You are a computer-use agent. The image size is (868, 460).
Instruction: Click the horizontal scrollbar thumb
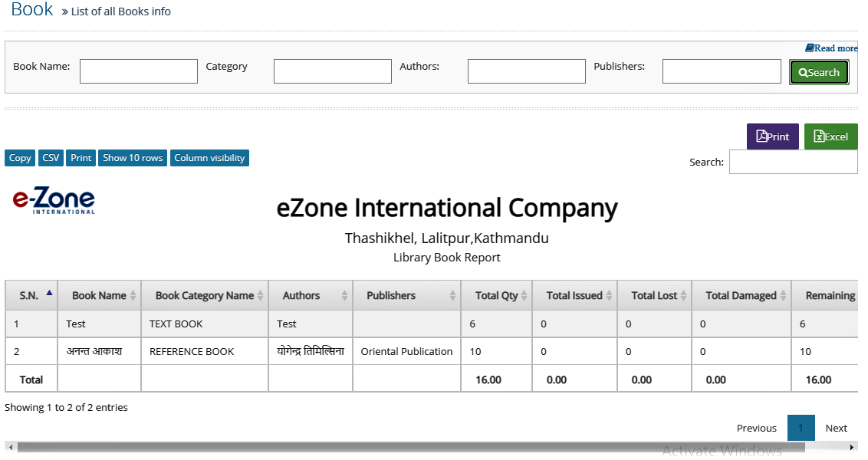coord(411,447)
